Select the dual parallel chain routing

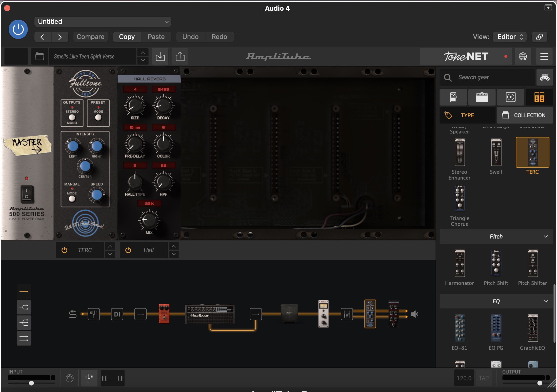point(24,338)
